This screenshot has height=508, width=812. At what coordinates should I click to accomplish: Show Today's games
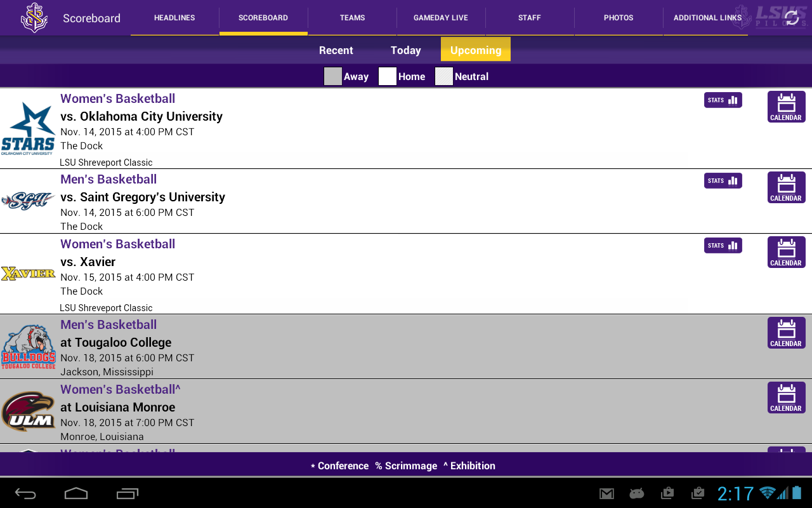[x=406, y=50]
